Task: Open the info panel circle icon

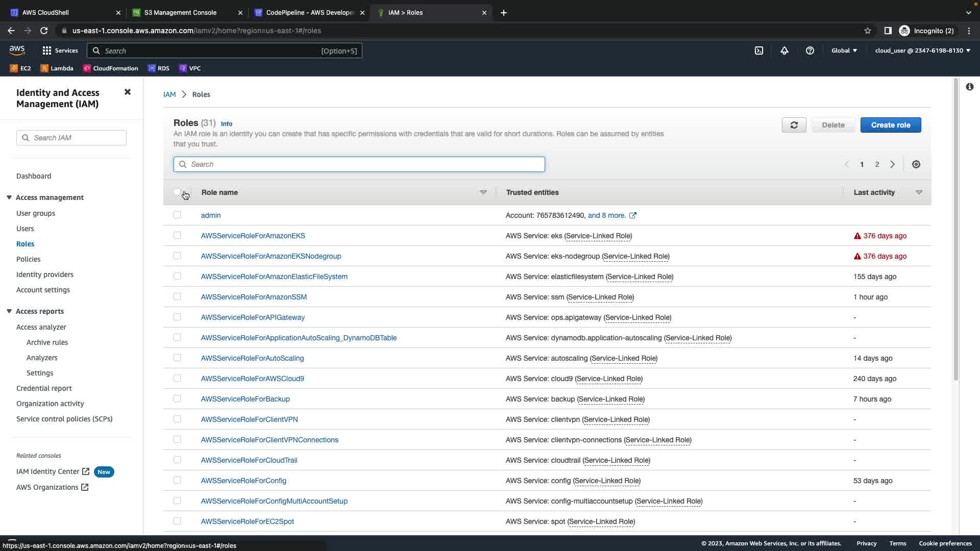Action: 969,87
